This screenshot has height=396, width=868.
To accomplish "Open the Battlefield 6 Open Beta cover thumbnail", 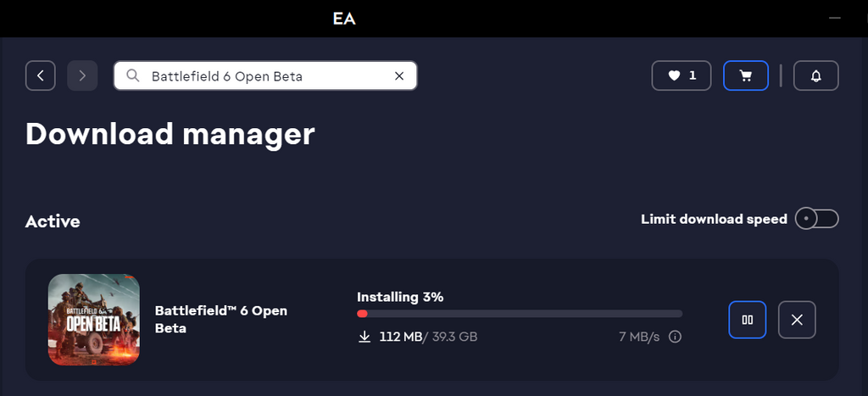I will pos(93,320).
